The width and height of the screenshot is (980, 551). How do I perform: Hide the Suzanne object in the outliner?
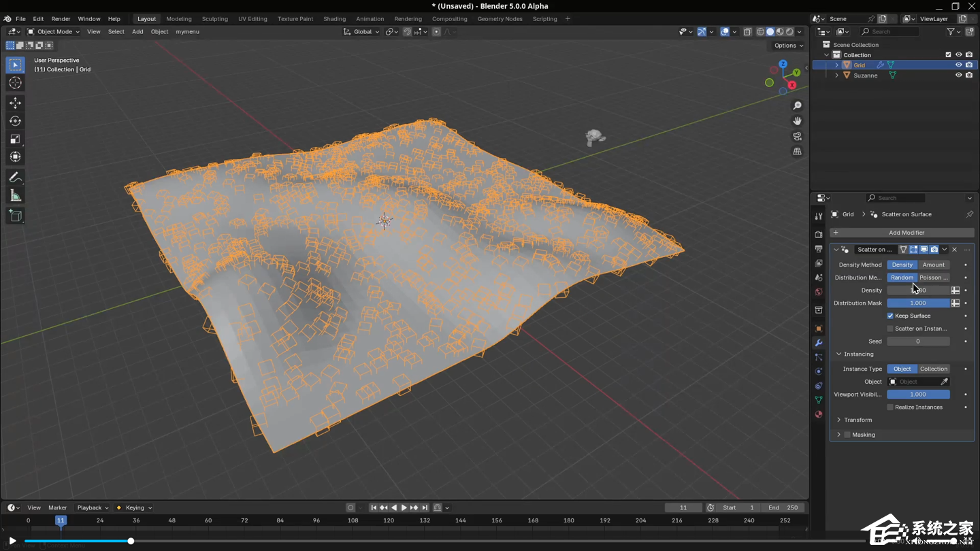[x=959, y=75]
